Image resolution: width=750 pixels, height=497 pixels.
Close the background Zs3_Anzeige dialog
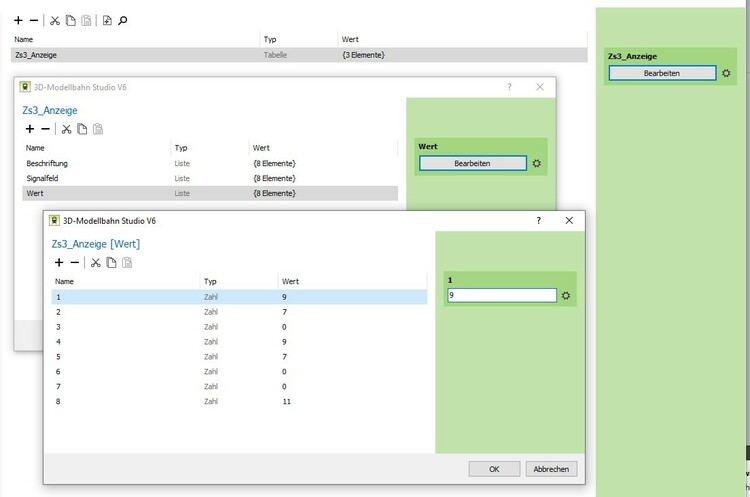[x=540, y=87]
